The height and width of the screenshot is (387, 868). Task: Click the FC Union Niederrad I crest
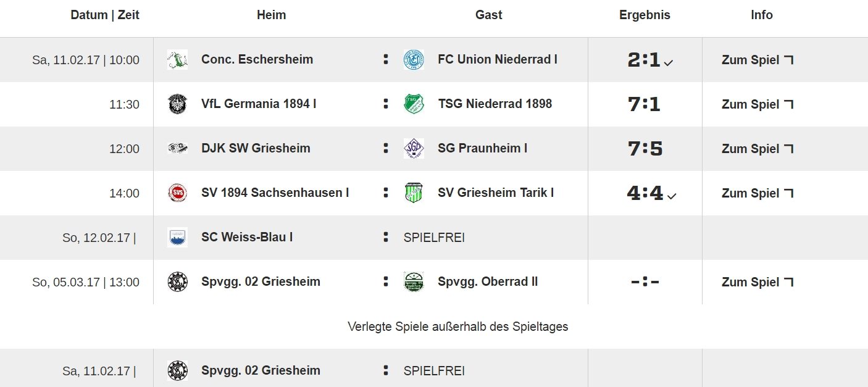[x=414, y=60]
